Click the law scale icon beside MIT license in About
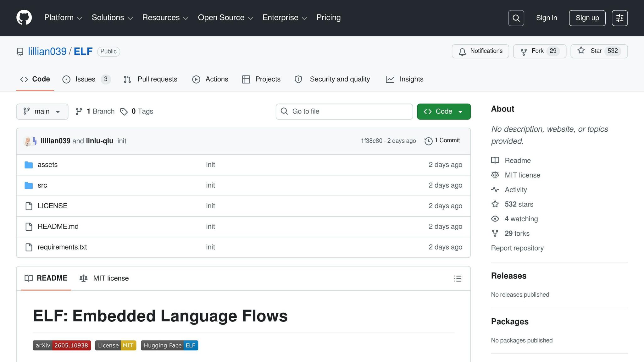This screenshot has width=644, height=362. point(495,175)
